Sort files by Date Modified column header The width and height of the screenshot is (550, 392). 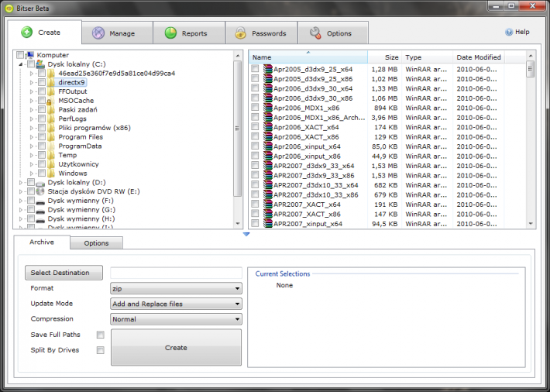click(x=479, y=57)
